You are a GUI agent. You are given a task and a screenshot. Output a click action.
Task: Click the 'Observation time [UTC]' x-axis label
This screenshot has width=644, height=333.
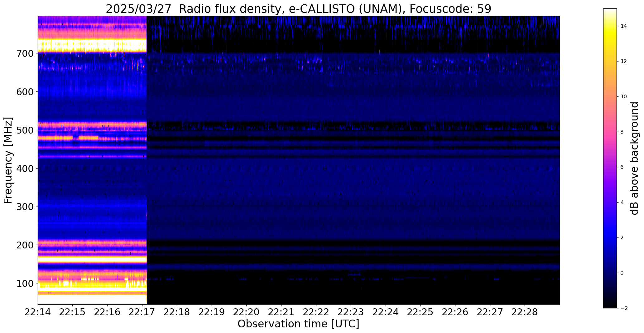click(x=298, y=324)
